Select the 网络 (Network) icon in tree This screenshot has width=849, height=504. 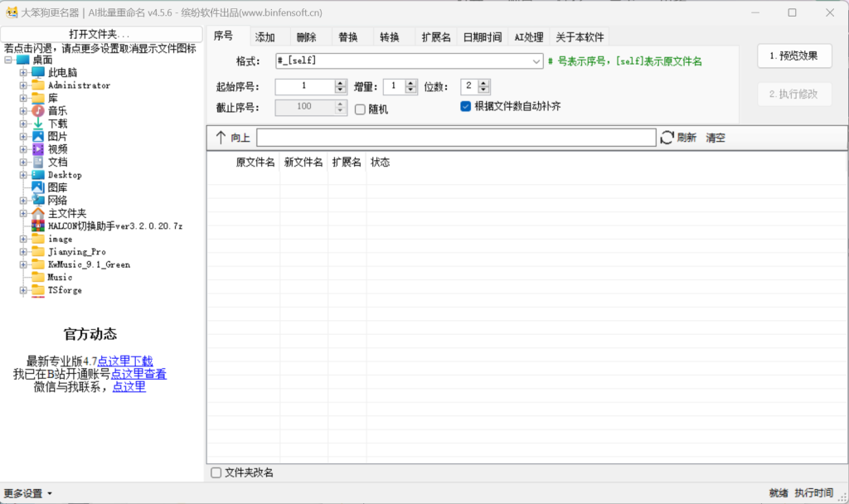(37, 199)
